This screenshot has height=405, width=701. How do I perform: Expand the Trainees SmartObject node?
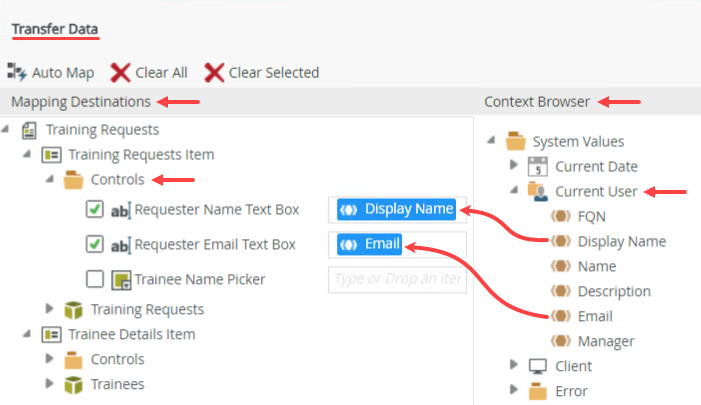(50, 384)
